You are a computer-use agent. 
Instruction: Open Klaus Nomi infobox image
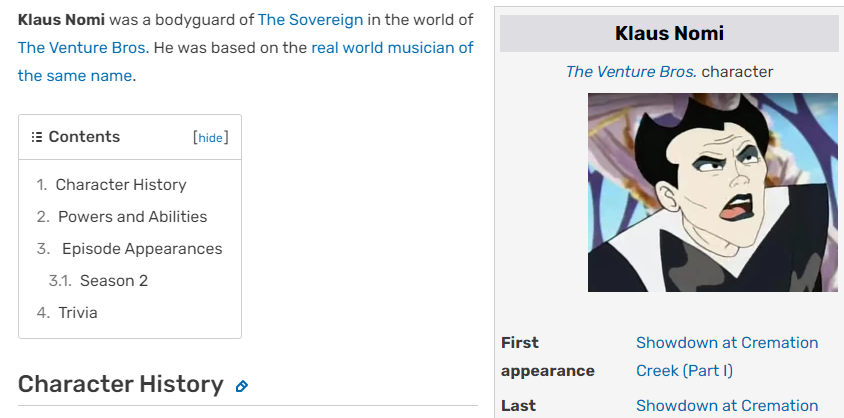point(712,192)
